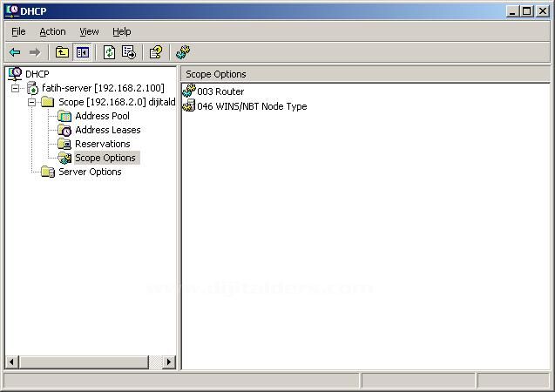Select Address Leases in the tree
This screenshot has height=392, width=555.
pos(107,130)
